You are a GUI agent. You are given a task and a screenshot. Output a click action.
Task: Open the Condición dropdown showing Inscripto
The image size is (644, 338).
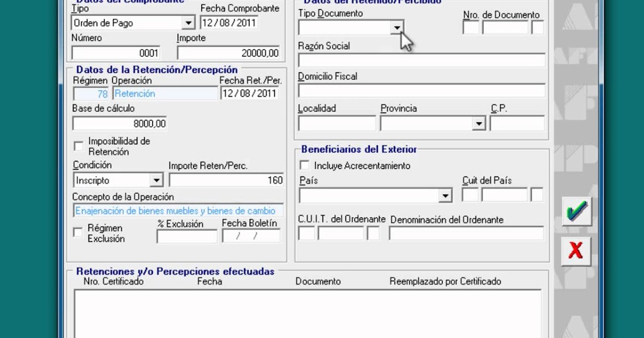pyautogui.click(x=156, y=180)
